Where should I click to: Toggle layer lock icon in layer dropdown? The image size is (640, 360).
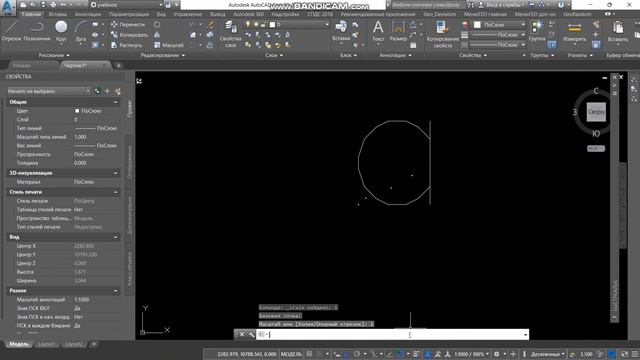click(x=263, y=24)
